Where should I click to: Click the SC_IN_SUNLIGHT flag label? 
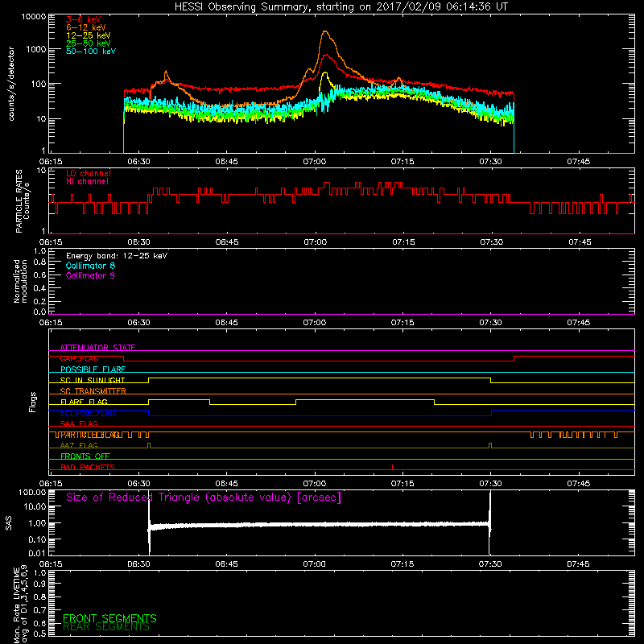coord(93,380)
